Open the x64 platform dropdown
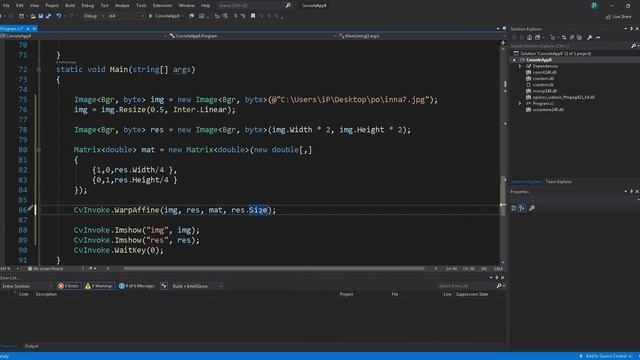This screenshot has height=360, width=640. [x=126, y=16]
